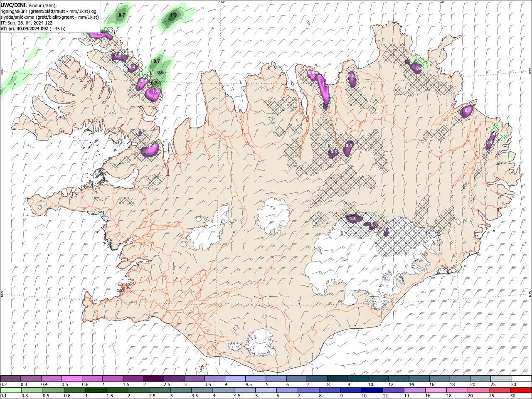The image size is (532, 399).
Task: Pick the light gray 25 mm snow swatch
Action: [501, 379]
